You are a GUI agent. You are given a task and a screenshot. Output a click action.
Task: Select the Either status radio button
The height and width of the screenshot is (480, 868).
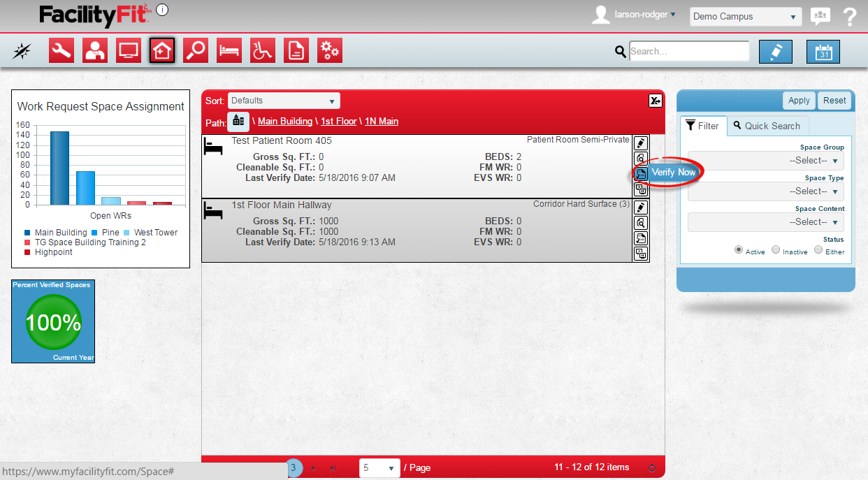818,250
